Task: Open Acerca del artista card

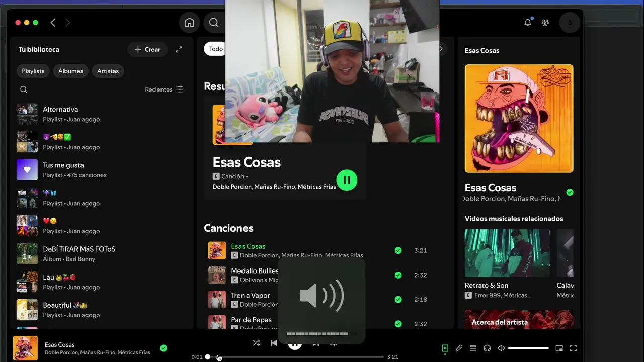Action: (x=519, y=319)
